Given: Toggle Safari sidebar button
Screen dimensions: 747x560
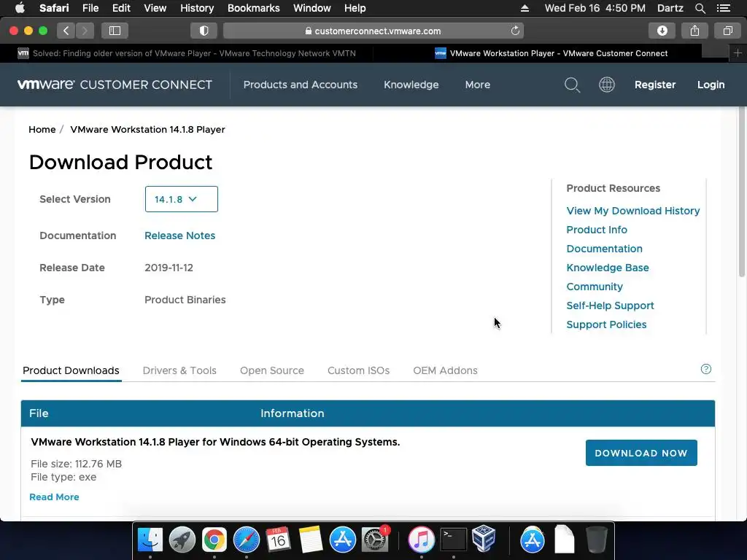Looking at the screenshot, I should click(x=115, y=31).
